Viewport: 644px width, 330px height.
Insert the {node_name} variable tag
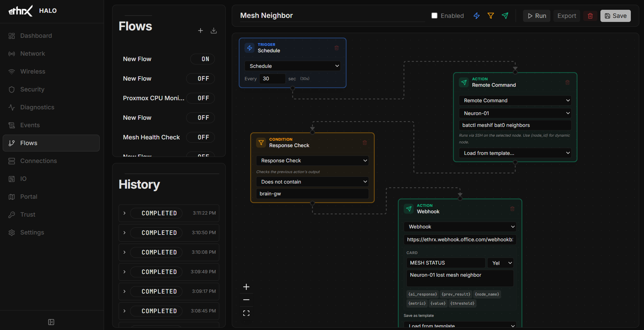pyautogui.click(x=487, y=294)
